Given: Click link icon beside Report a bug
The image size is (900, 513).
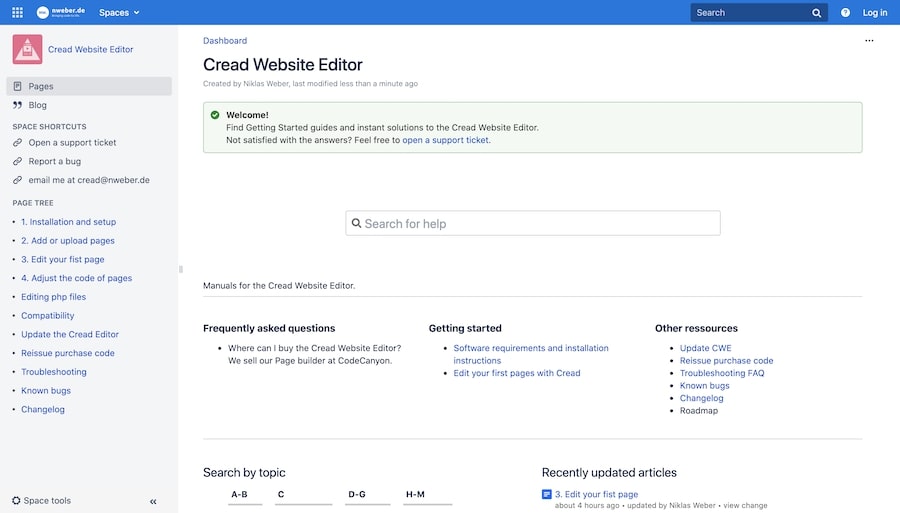Looking at the screenshot, I should pos(17,161).
